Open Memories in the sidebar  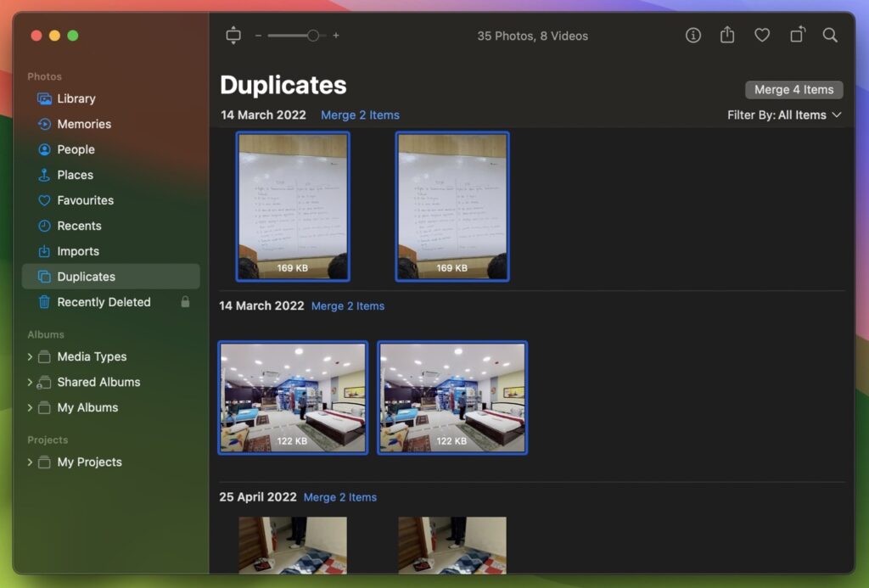pos(84,124)
